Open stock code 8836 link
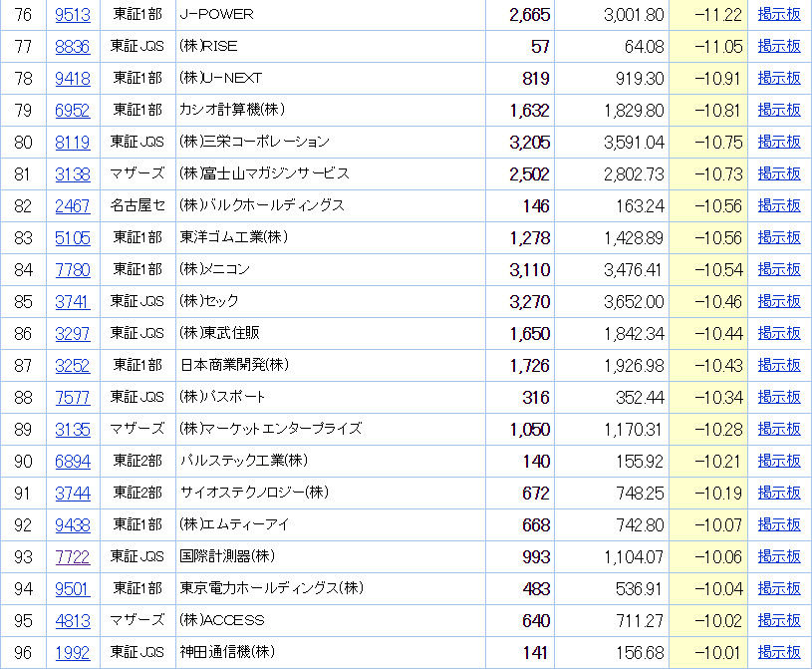Image resolution: width=812 pixels, height=669 pixels. pos(73,47)
